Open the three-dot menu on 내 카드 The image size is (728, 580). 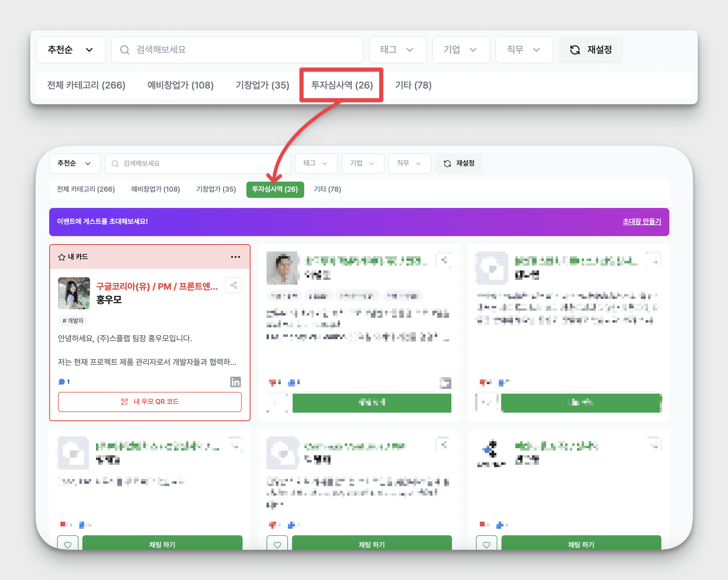coord(235,257)
